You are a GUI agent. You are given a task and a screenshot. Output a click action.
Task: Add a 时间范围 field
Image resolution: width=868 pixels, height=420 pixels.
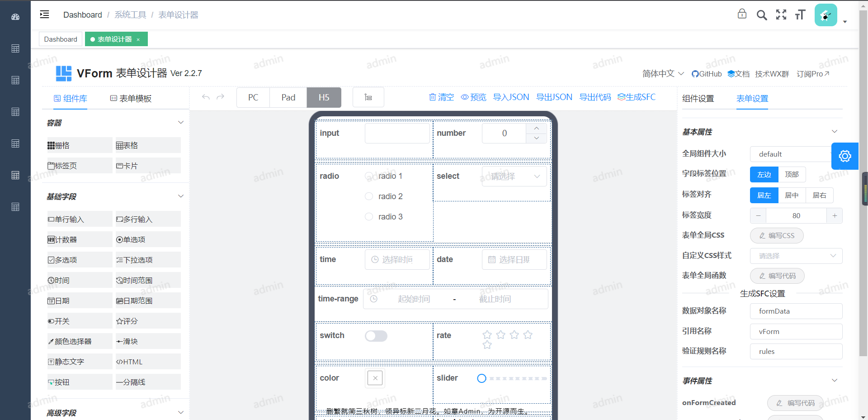click(x=148, y=280)
